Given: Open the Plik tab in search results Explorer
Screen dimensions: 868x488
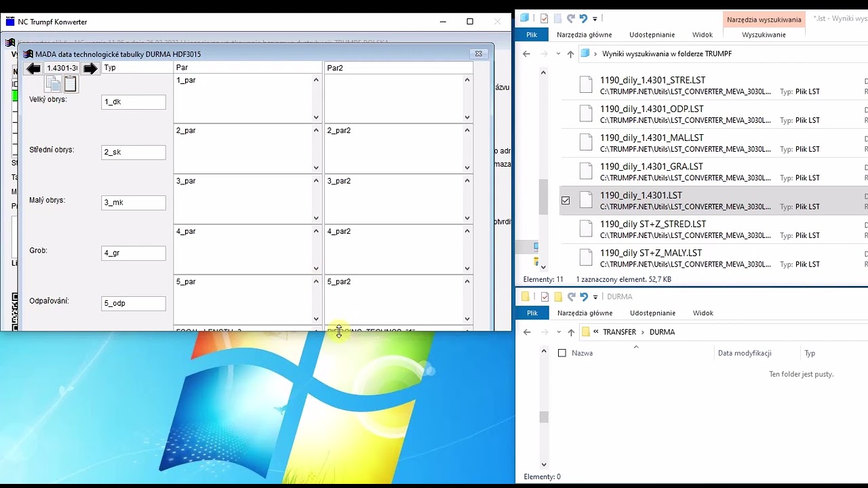Looking at the screenshot, I should click(x=532, y=35).
